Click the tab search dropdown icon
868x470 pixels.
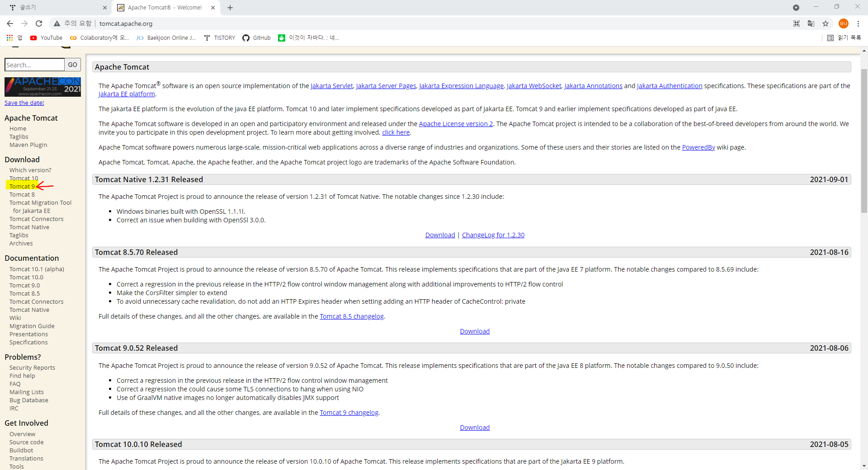click(x=796, y=8)
